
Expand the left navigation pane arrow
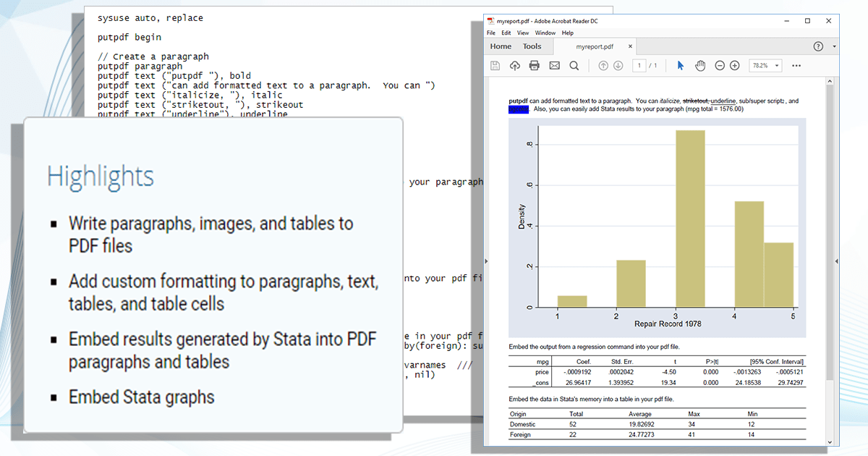pos(486,261)
